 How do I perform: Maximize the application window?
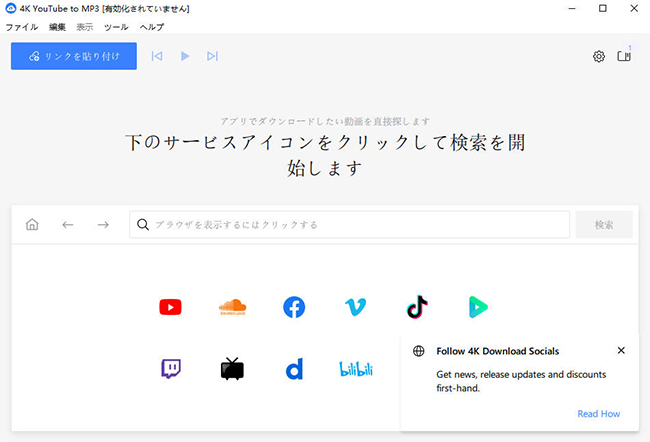pos(603,8)
